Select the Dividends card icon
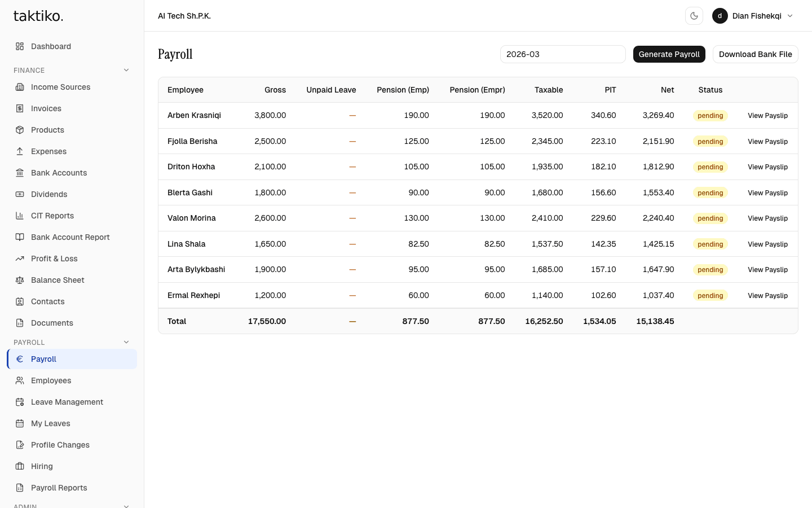The width and height of the screenshot is (812, 508). coord(20,194)
